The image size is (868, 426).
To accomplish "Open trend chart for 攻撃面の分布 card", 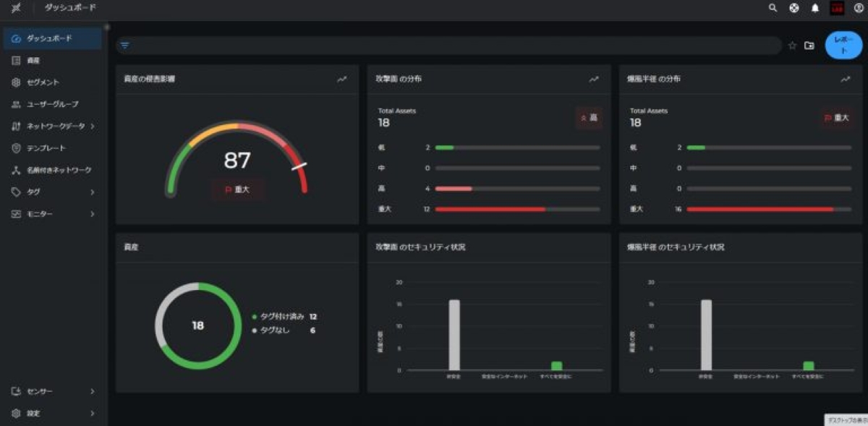I will pyautogui.click(x=594, y=79).
